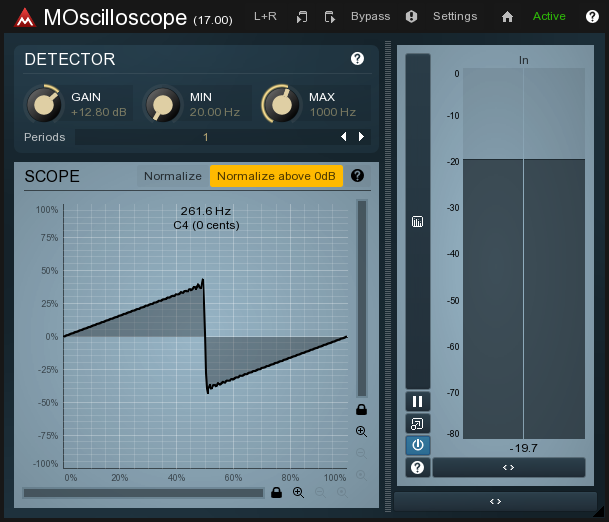Click the A/B preset switch icon
This screenshot has height=522, width=609.
tap(302, 17)
